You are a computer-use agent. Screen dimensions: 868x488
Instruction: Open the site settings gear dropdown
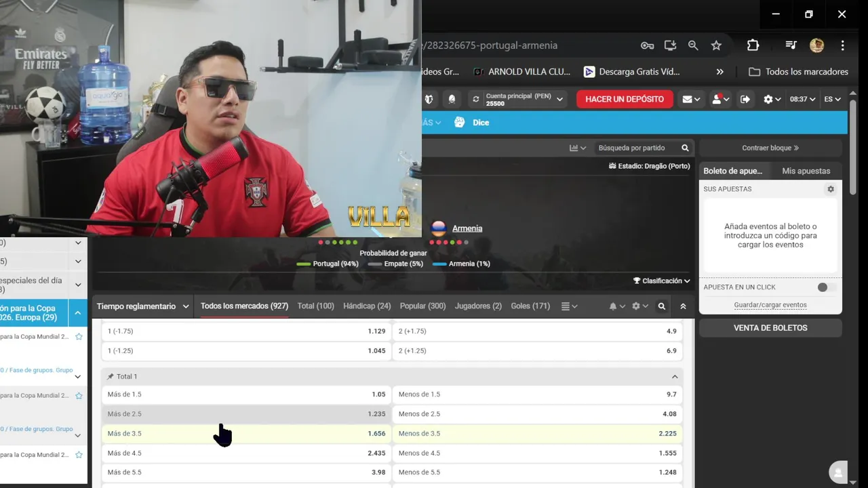[772, 99]
